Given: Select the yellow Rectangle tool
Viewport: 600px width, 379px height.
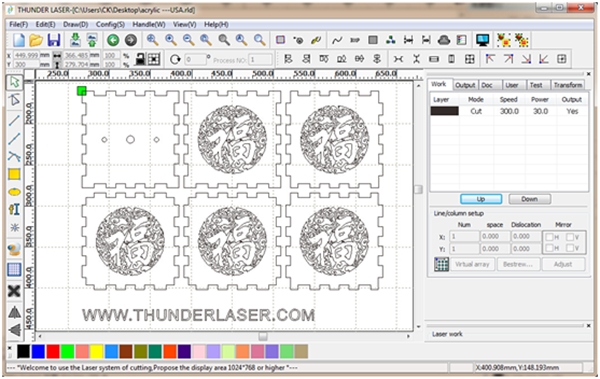Looking at the screenshot, I should 14,174.
